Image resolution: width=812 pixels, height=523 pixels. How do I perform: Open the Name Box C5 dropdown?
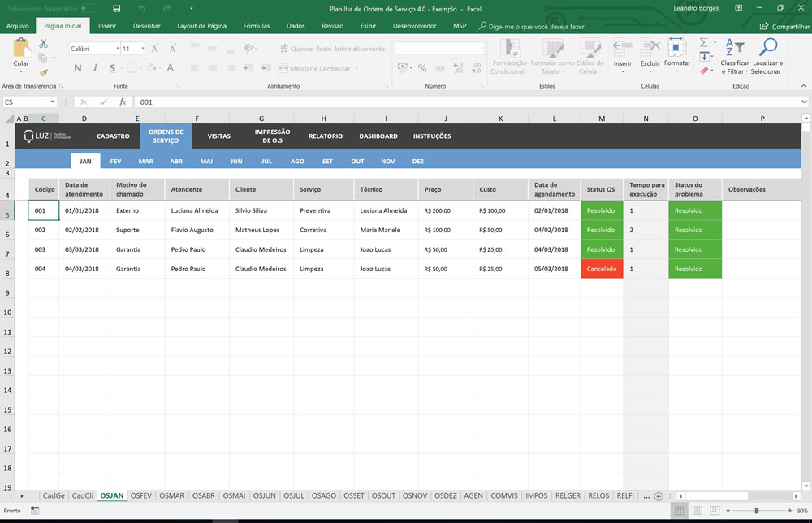52,102
